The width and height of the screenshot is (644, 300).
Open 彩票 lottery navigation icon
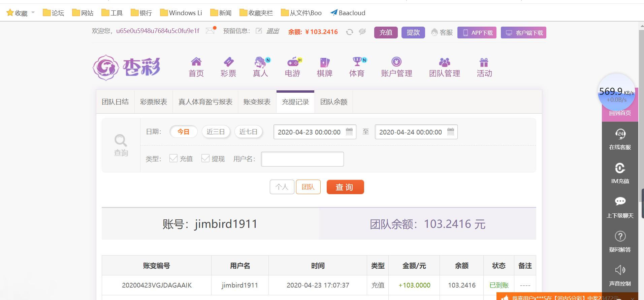pos(228,62)
